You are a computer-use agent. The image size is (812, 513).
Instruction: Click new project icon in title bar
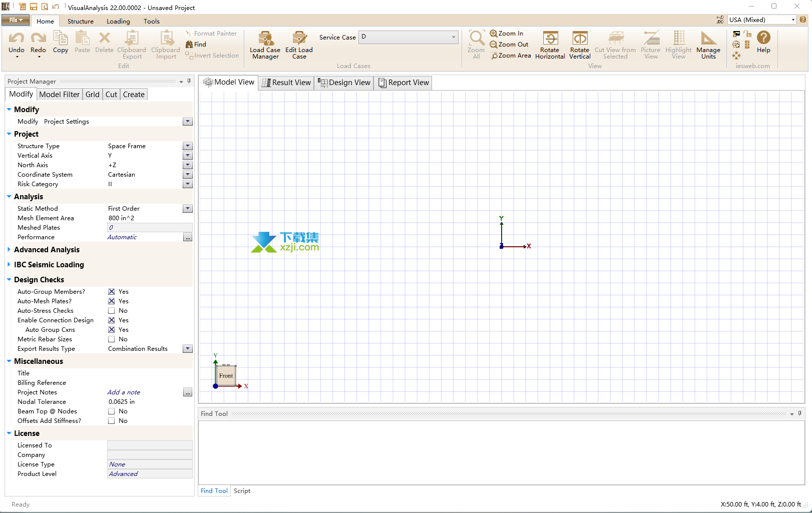[23, 7]
